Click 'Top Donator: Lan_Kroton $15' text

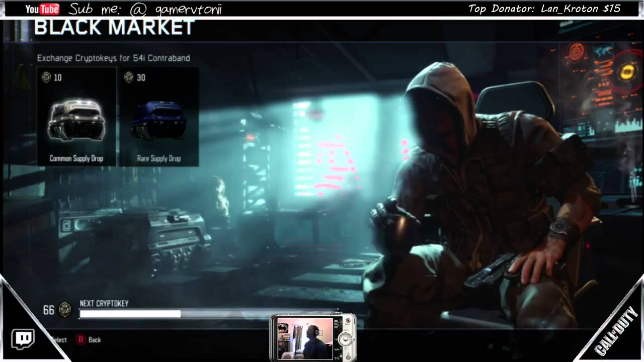(x=544, y=9)
